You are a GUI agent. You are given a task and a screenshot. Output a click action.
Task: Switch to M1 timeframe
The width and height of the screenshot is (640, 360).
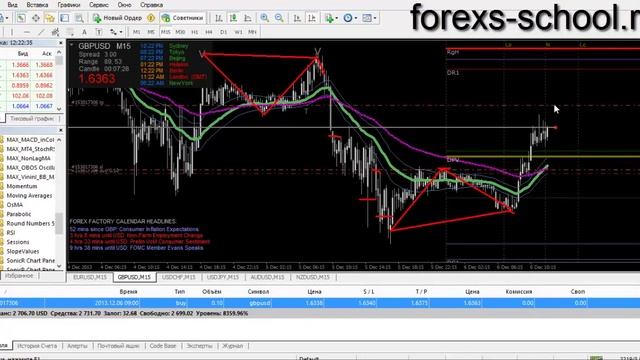coord(136,32)
